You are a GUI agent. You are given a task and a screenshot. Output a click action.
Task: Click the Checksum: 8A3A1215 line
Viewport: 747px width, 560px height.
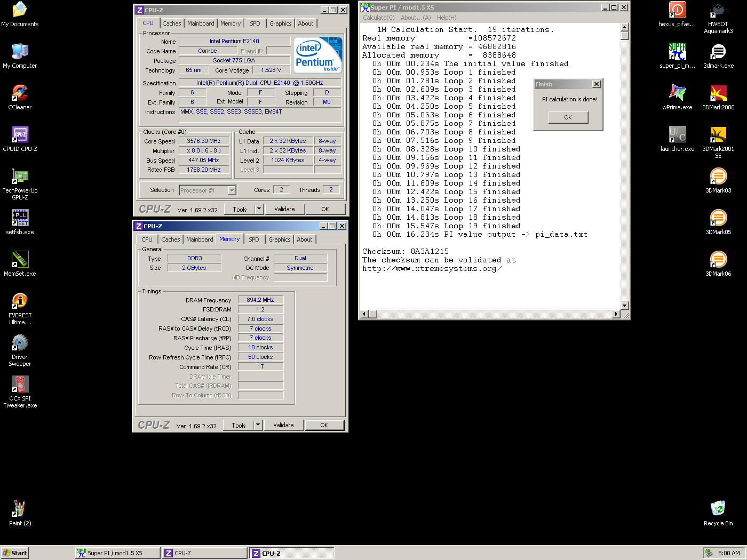click(406, 252)
